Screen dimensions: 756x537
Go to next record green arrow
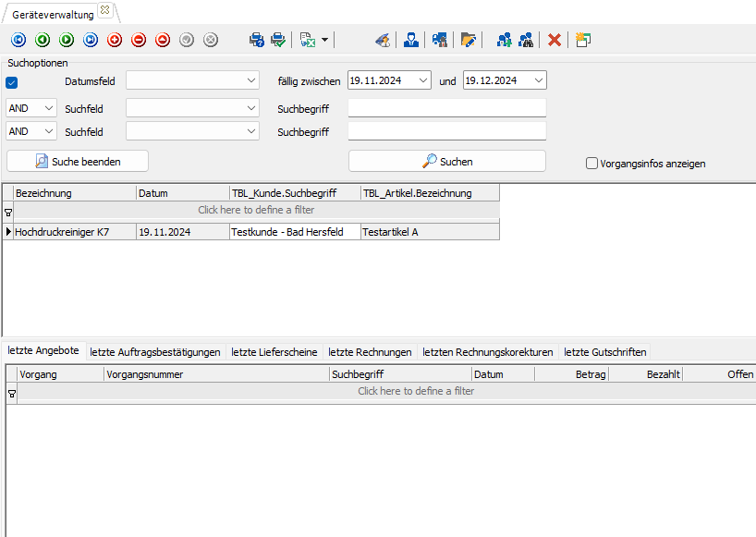pyautogui.click(x=67, y=40)
